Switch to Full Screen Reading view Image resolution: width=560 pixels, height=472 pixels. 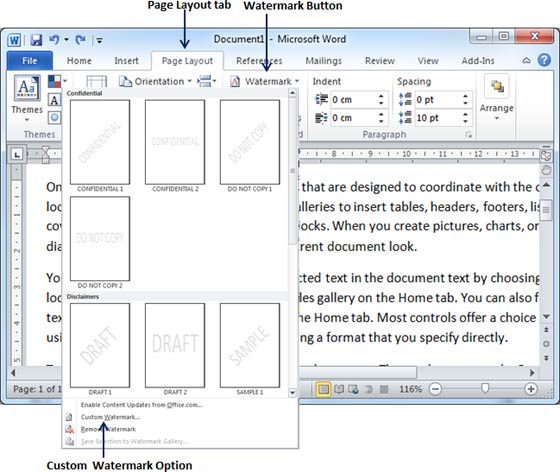point(339,389)
